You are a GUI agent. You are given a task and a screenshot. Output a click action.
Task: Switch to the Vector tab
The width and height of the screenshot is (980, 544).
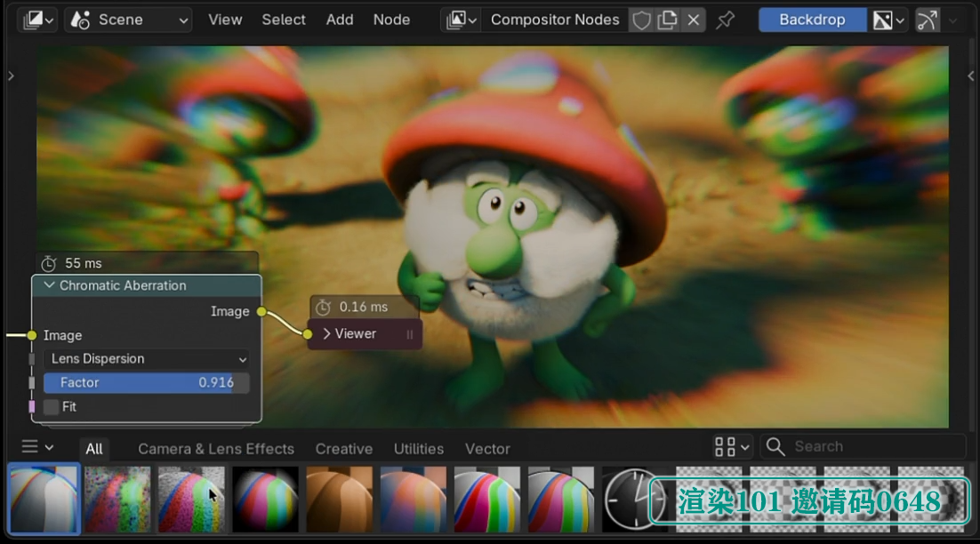[487, 448]
